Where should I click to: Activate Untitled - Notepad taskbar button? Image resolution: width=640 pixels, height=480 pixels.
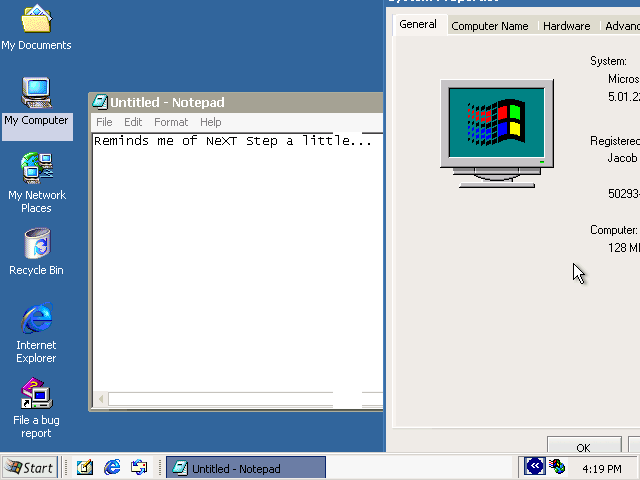click(x=246, y=467)
